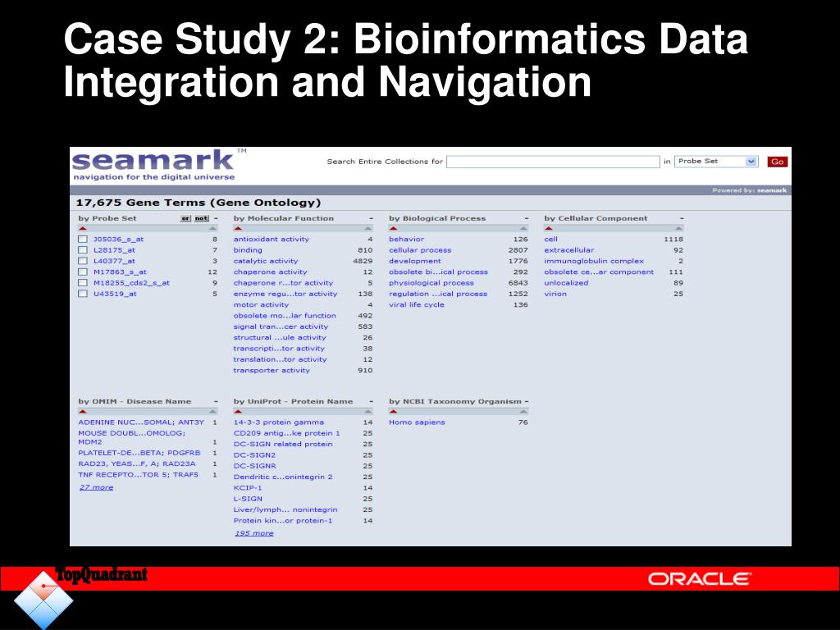Show 27 more disease names

pos(97,487)
